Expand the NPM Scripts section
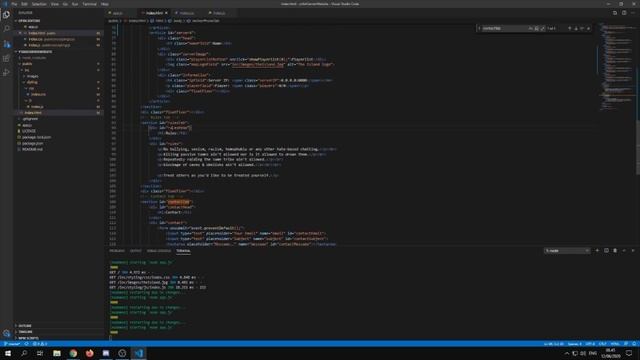Image resolution: width=640 pixels, height=360 pixels. (28, 338)
